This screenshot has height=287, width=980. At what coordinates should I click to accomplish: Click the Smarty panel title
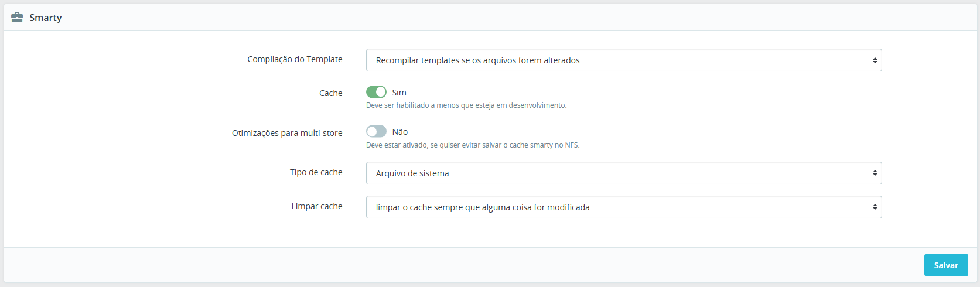pyautogui.click(x=46, y=18)
